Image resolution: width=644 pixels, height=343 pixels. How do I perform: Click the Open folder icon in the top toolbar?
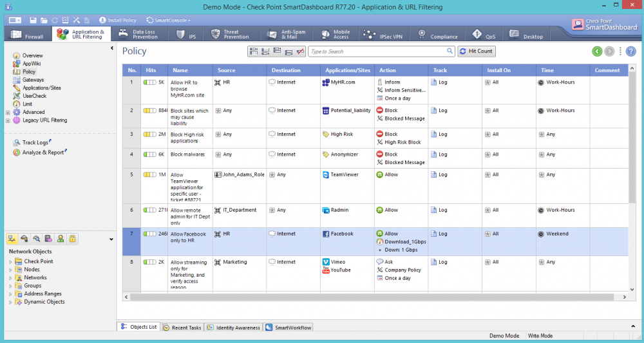coord(44,20)
